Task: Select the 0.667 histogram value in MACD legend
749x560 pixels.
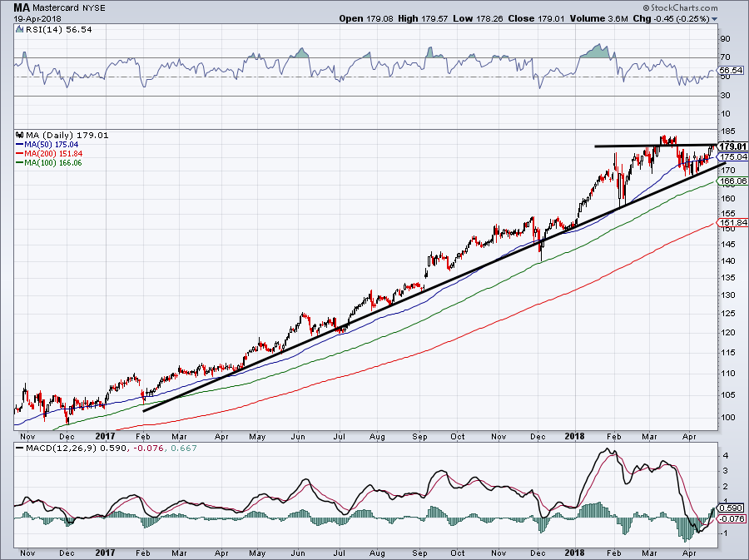Action: tap(184, 448)
